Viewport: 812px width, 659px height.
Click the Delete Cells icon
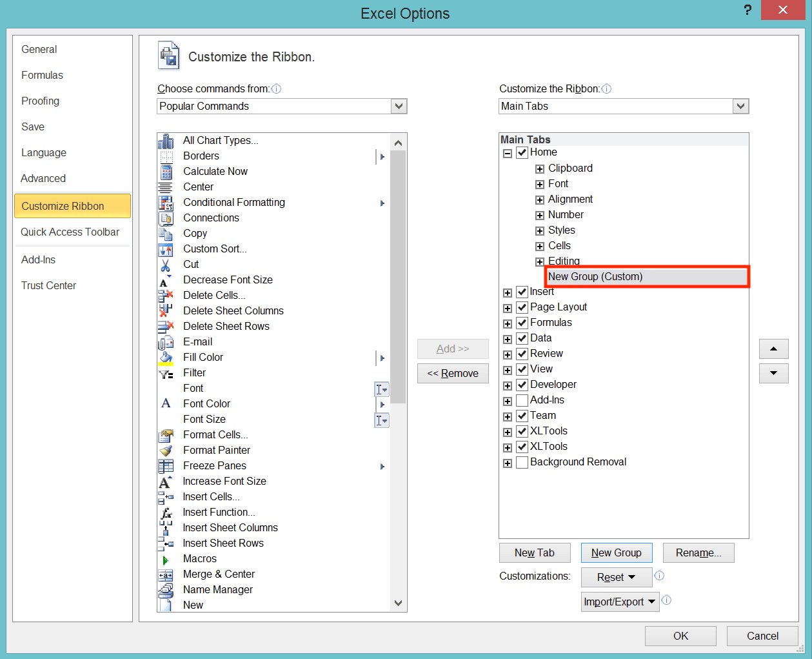click(x=166, y=296)
